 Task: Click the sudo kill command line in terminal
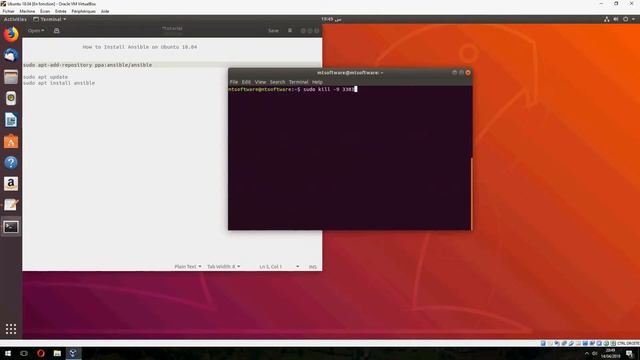(292, 89)
